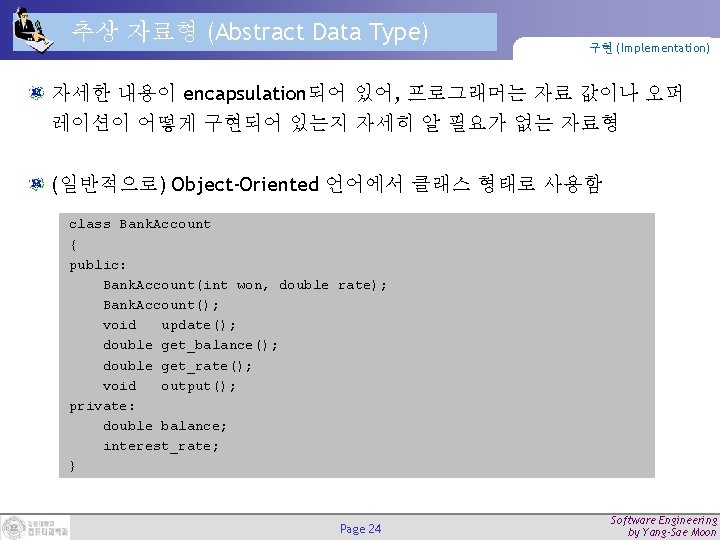
Task: Click the opening brace of the class
Action: point(73,245)
